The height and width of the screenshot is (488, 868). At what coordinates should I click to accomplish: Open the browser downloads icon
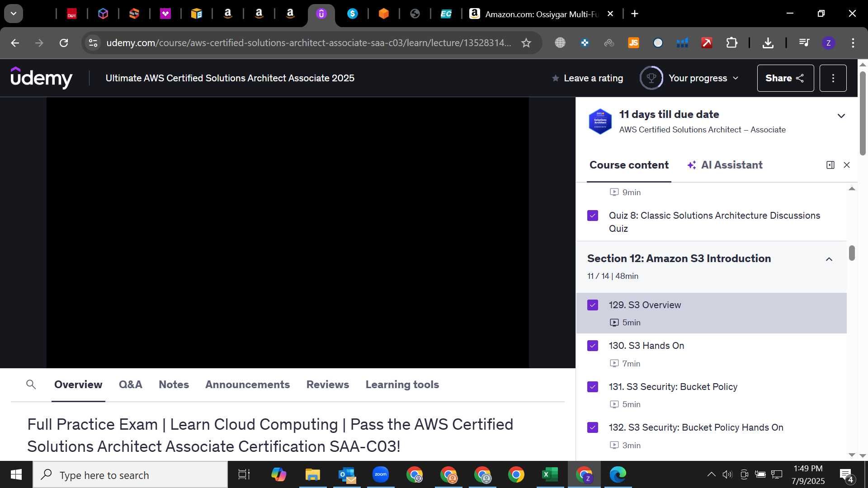[x=768, y=43]
